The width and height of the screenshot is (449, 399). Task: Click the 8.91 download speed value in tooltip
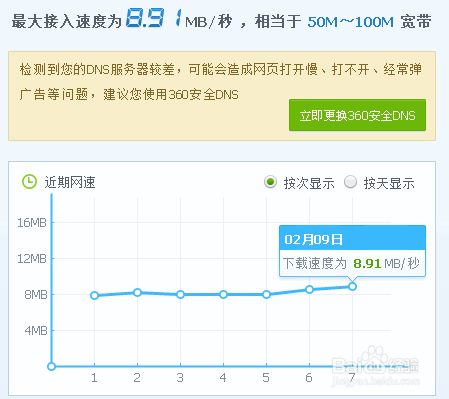click(x=367, y=264)
